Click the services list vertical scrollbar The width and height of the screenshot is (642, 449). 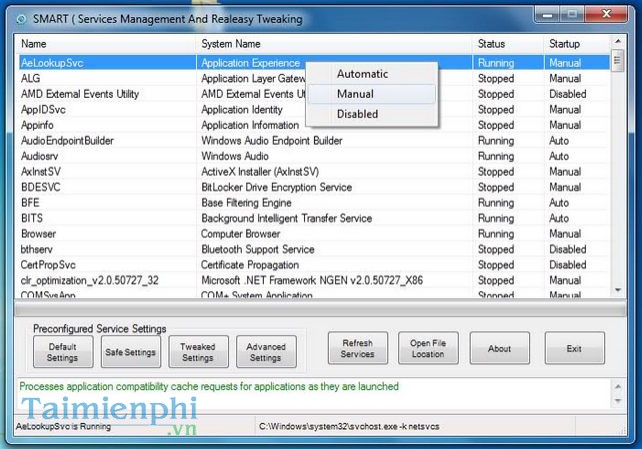620,170
